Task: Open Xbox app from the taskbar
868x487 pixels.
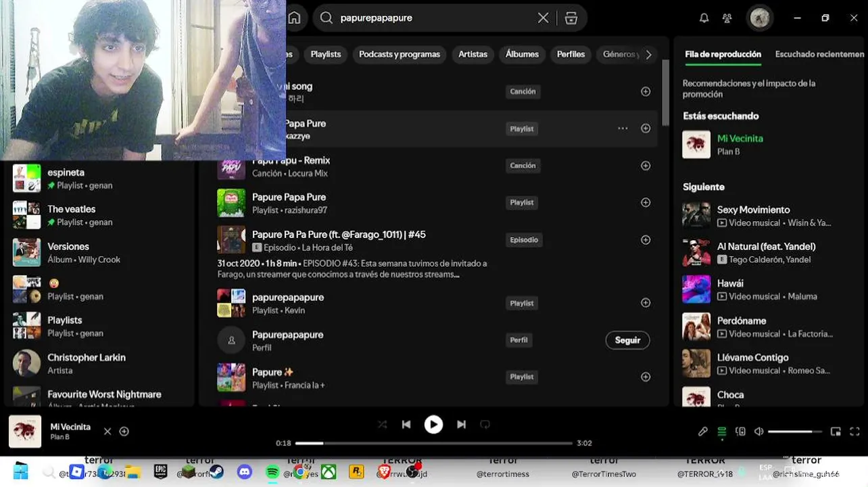Action: pyautogui.click(x=328, y=471)
